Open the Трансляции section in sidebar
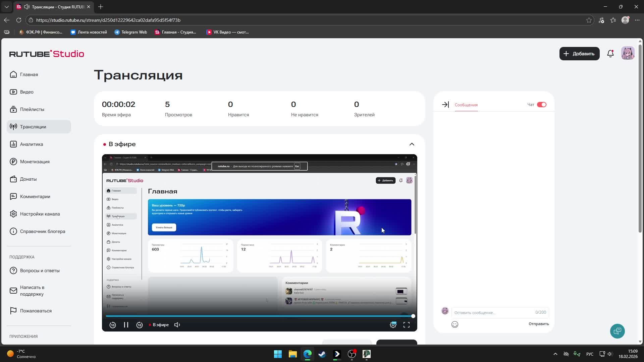This screenshot has height=362, width=644. 33,126
